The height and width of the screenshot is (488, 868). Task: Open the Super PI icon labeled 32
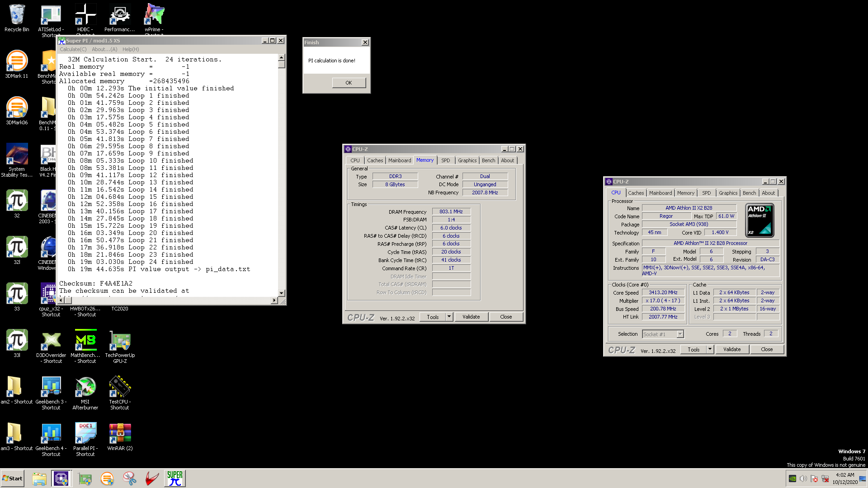17,204
